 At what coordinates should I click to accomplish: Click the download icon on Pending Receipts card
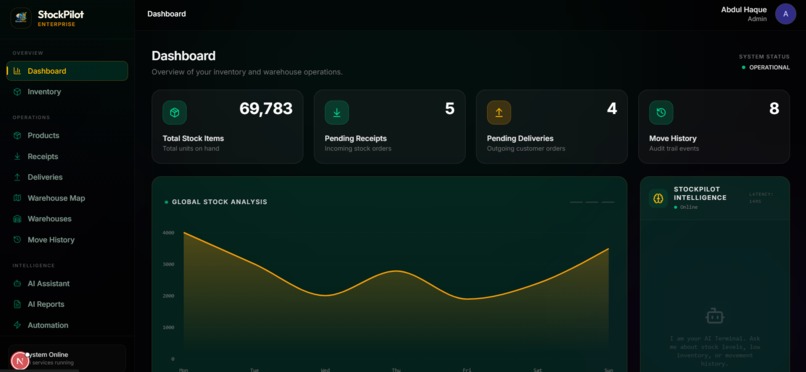click(337, 113)
